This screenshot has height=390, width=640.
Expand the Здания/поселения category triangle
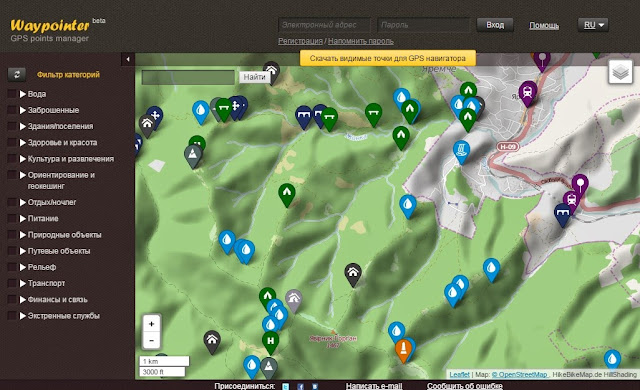[x=22, y=126]
